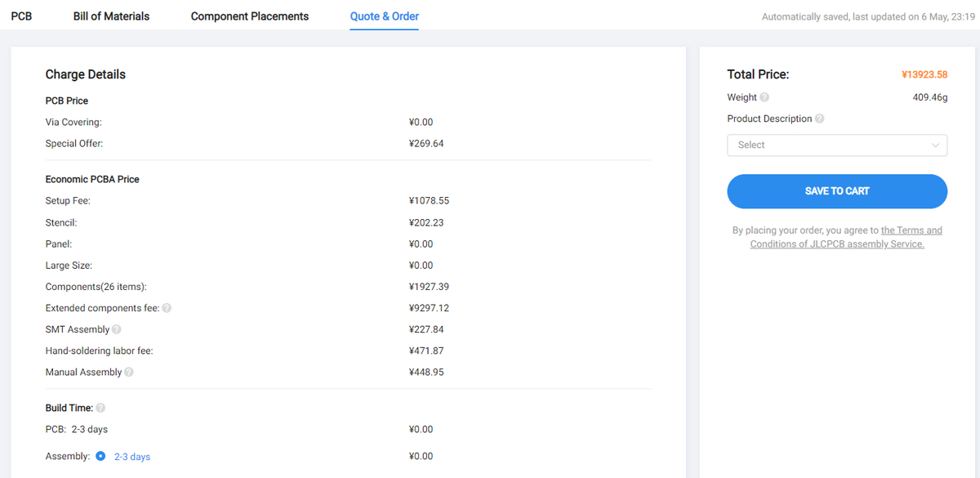Click the weight value 409.46g
The image size is (980, 478).
929,97
